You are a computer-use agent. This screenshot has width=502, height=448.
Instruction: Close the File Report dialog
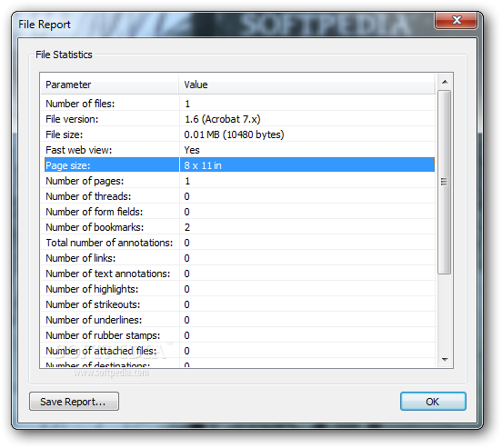[x=457, y=20]
